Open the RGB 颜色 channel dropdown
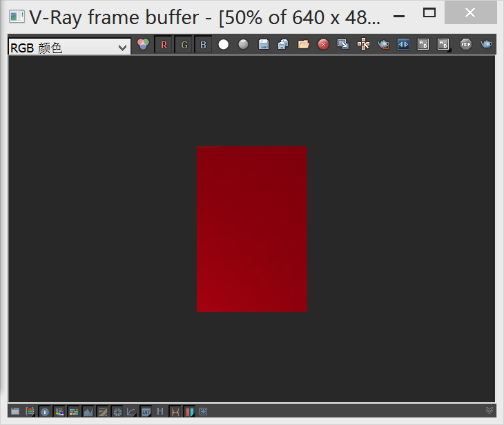 [69, 47]
